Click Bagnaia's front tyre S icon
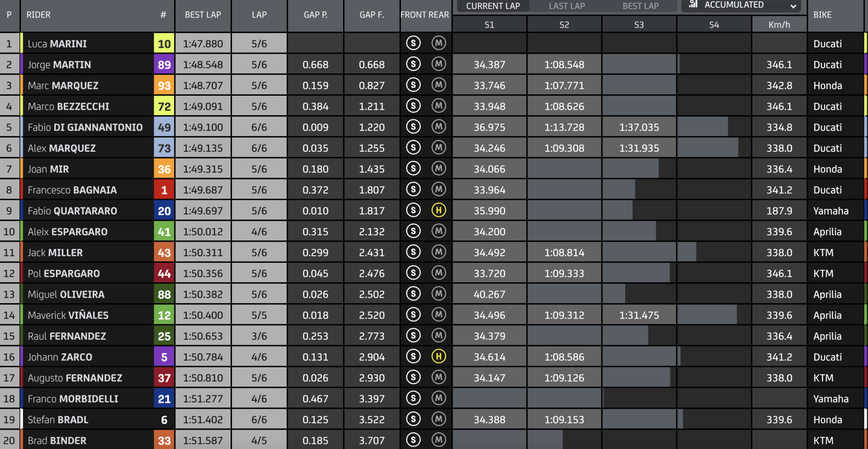This screenshot has height=449, width=868. 413,190
